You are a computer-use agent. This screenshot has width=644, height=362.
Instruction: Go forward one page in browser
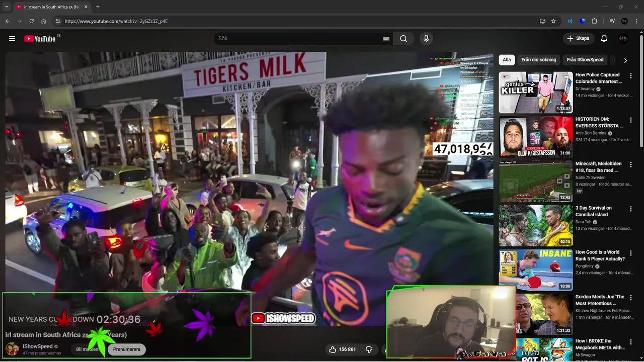pyautogui.click(x=19, y=21)
